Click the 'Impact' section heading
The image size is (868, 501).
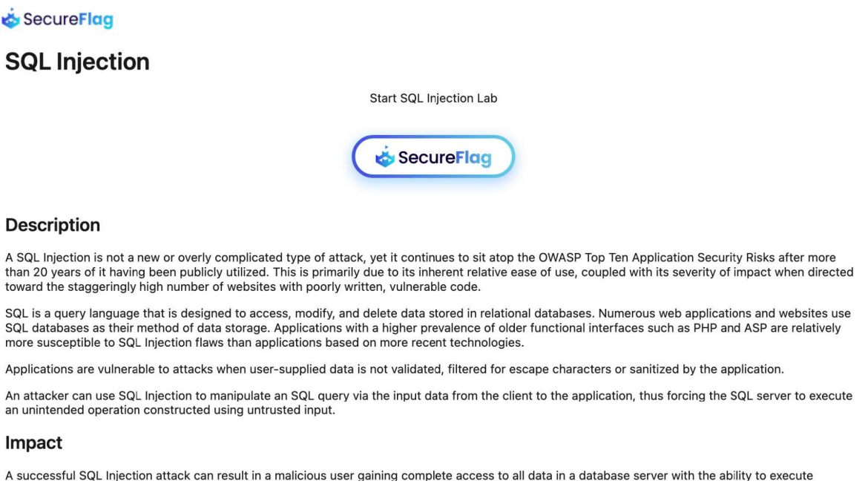[x=34, y=443]
